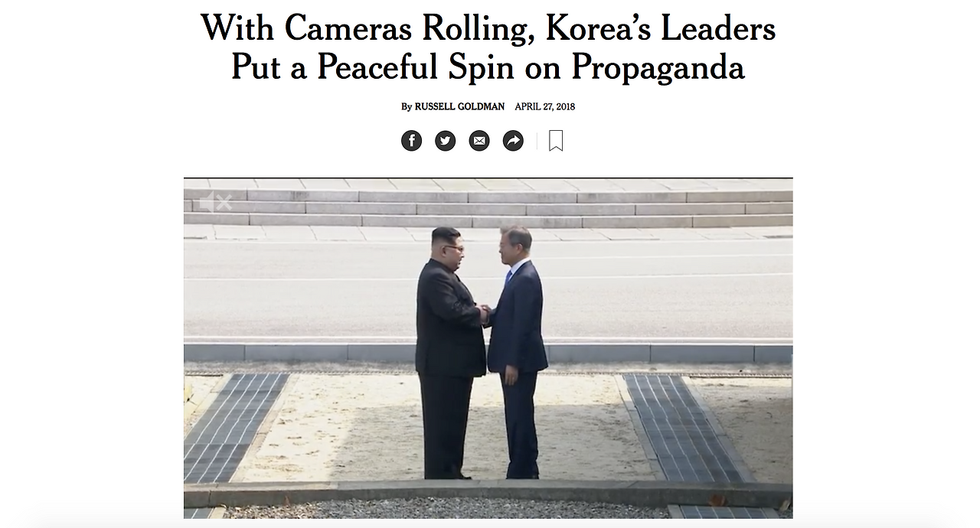Click the stone steps in video
This screenshot has height=528, width=980.
point(488,206)
